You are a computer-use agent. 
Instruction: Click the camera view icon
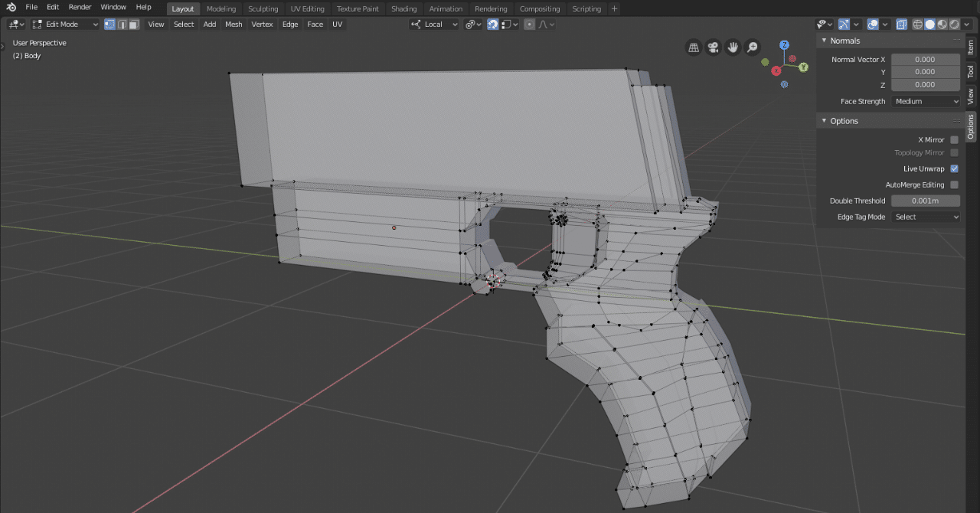coord(714,47)
